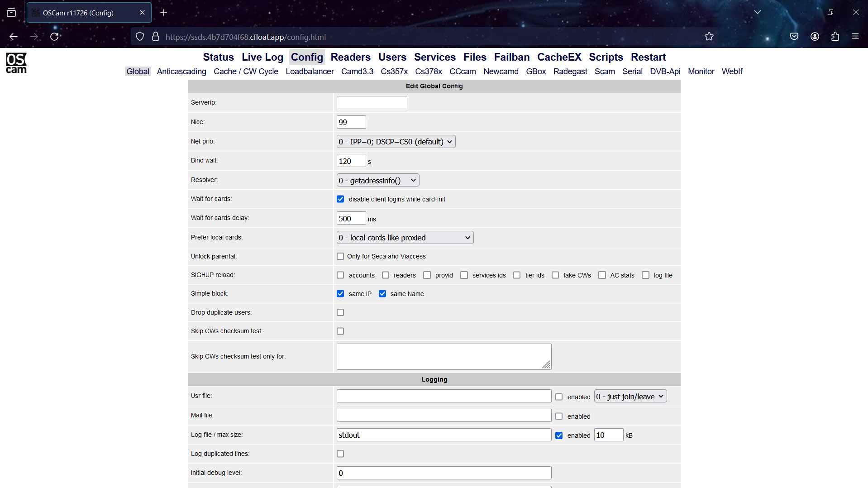Click the Bind wait input field
This screenshot has height=488, width=868.
pyautogui.click(x=351, y=161)
